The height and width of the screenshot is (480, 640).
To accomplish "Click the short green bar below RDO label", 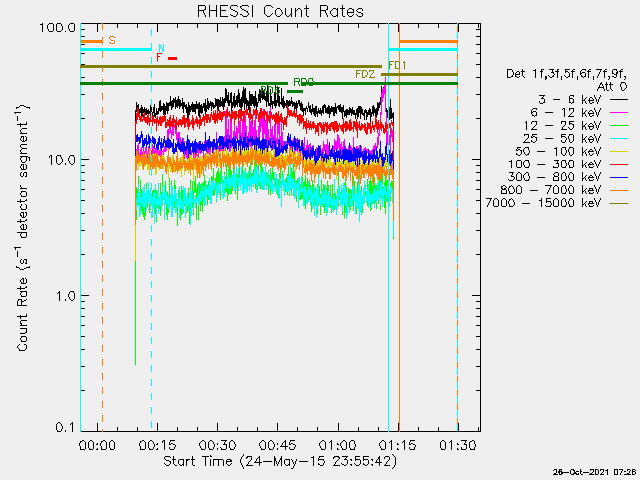I will [295, 91].
